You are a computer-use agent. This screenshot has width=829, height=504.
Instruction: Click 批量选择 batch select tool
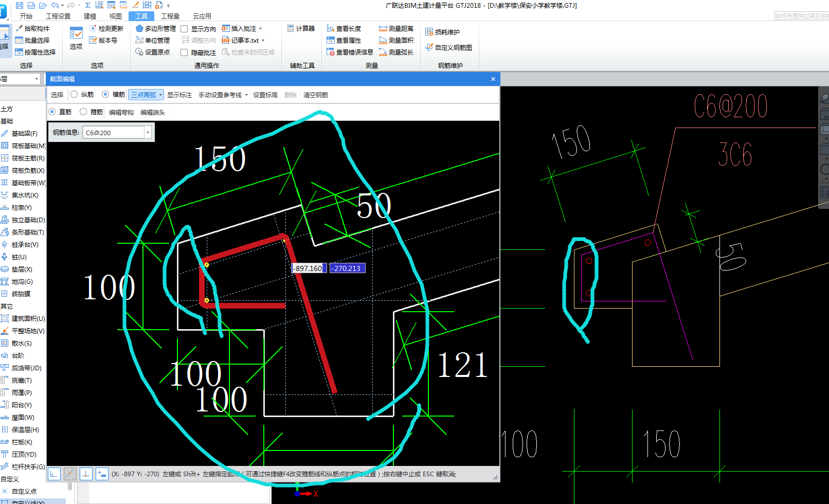[x=32, y=40]
